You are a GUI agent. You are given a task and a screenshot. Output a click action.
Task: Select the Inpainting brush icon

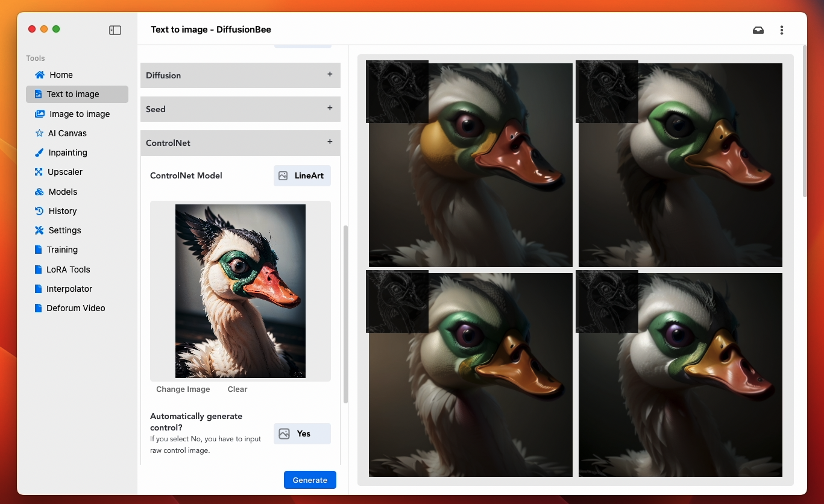(40, 153)
